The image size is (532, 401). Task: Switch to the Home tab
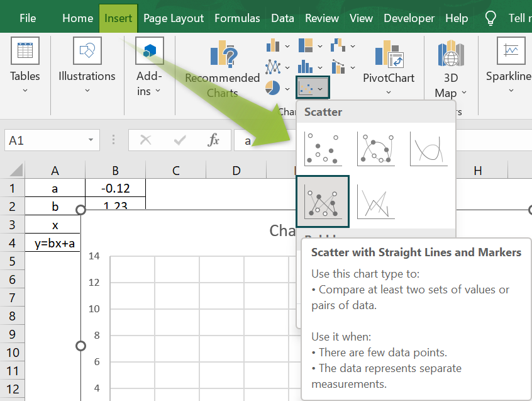[78, 18]
